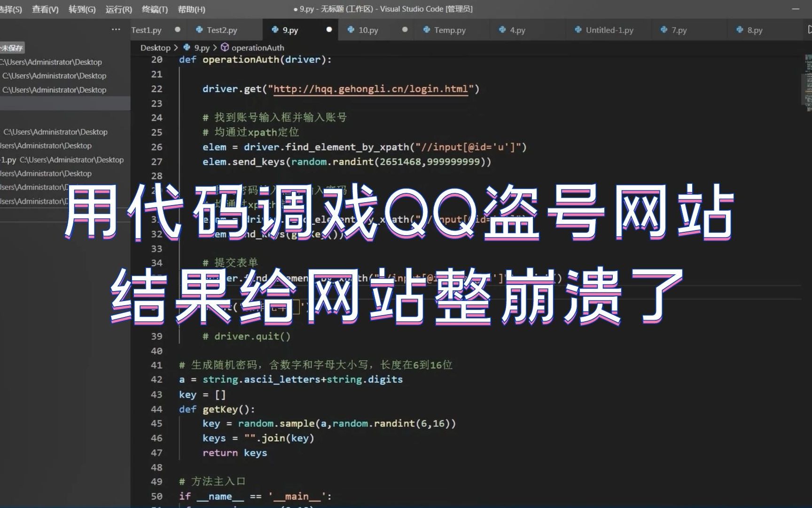This screenshot has height=508, width=812.
Task: Click 'def getKey():' definition
Action: 217,409
